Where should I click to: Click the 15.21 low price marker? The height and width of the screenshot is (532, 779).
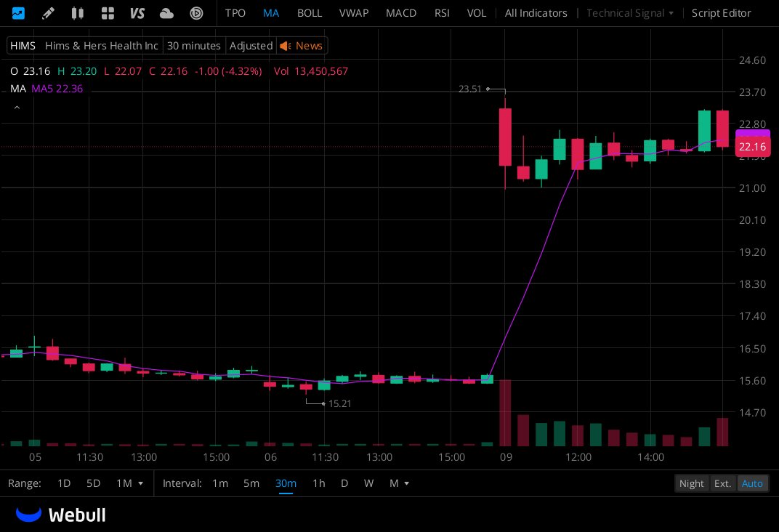[340, 404]
